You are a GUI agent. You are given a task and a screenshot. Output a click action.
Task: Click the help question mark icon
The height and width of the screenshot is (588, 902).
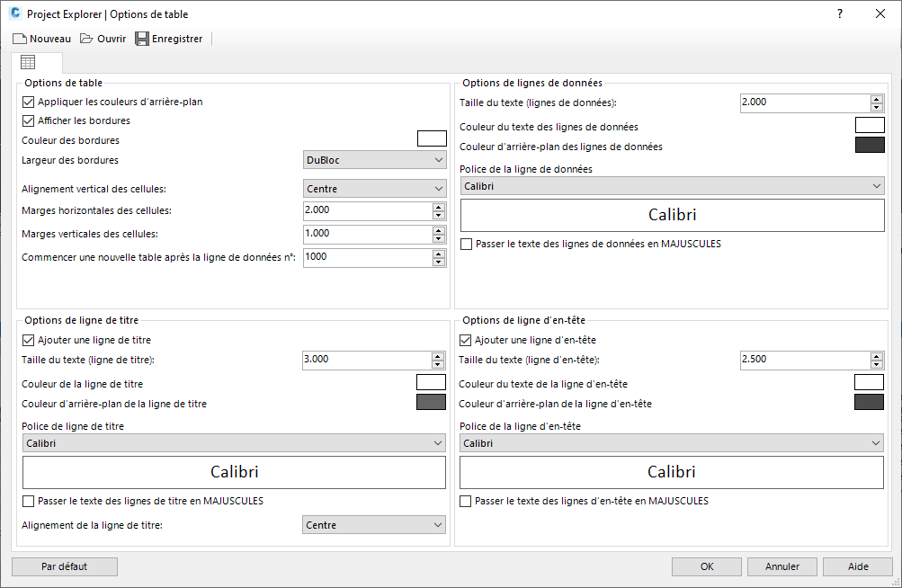[840, 13]
